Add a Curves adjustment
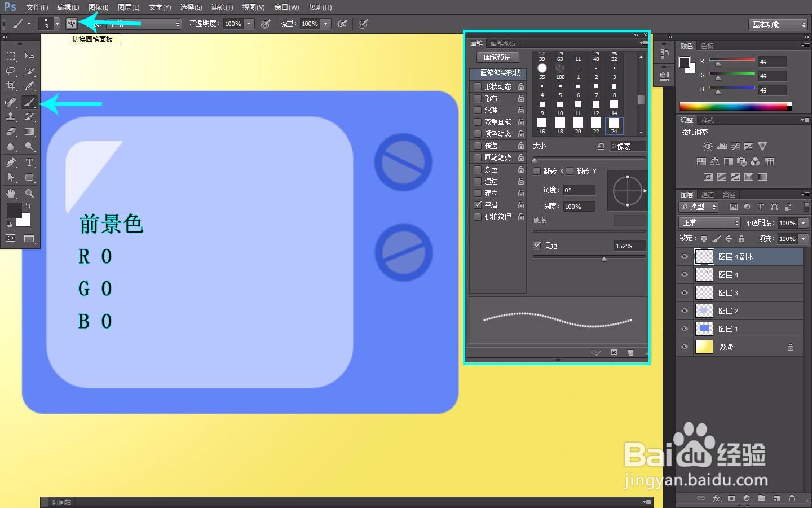 click(735, 146)
